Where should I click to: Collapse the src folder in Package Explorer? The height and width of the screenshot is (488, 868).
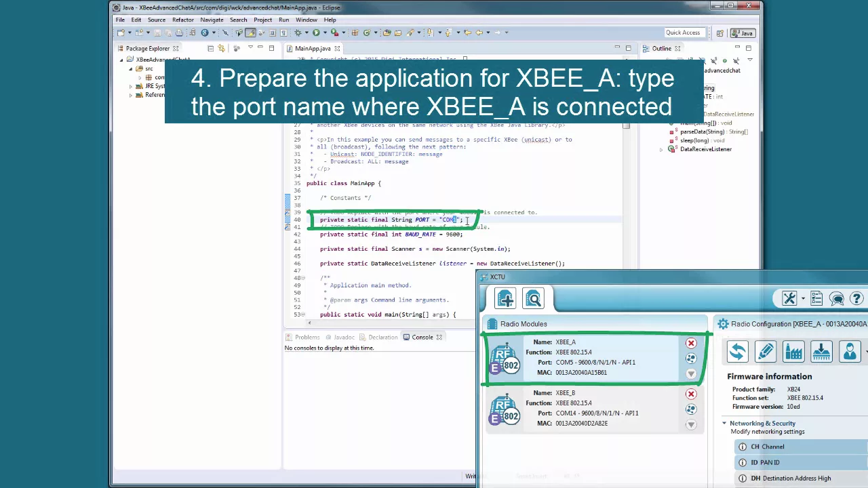pos(131,68)
